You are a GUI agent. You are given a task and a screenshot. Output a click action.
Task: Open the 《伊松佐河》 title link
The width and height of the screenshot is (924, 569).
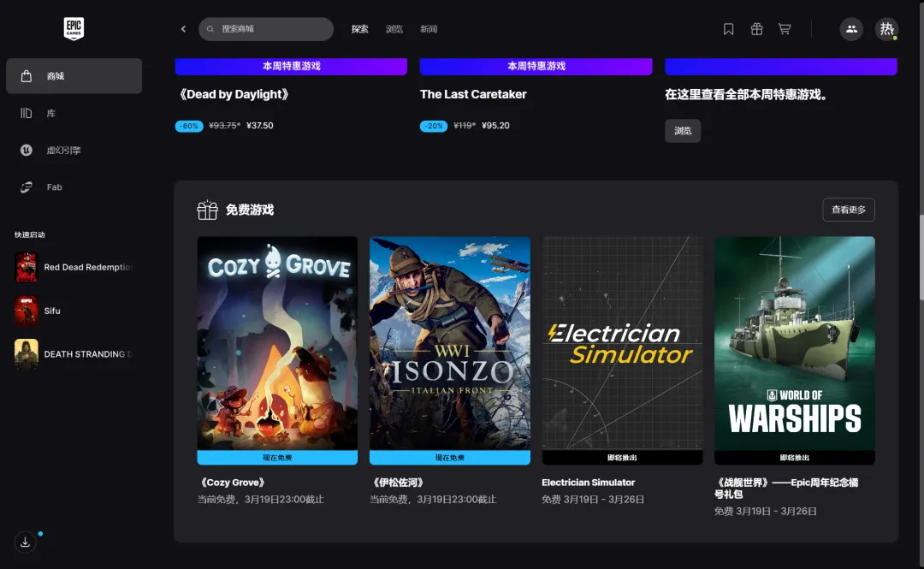click(398, 483)
